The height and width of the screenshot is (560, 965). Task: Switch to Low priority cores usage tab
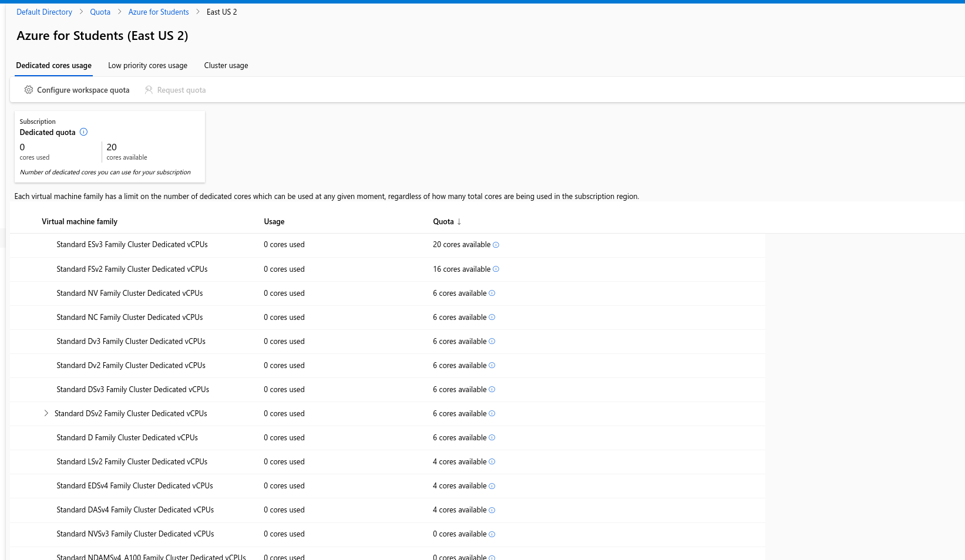pos(148,65)
